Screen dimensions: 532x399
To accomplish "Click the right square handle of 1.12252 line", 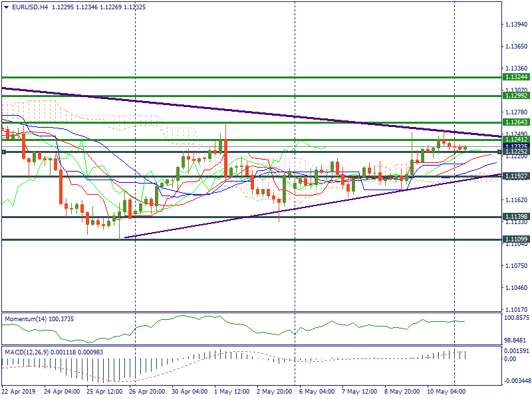I will (499, 152).
